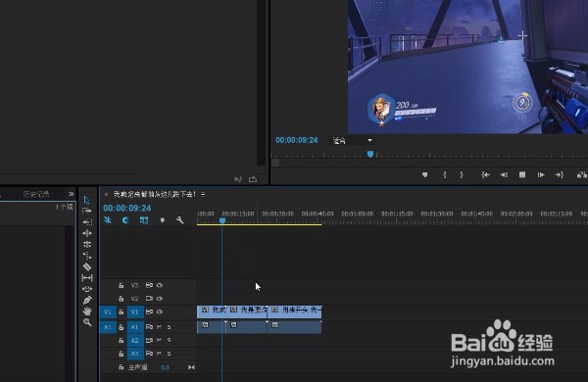Select the Zoom magnifier tool

point(87,322)
